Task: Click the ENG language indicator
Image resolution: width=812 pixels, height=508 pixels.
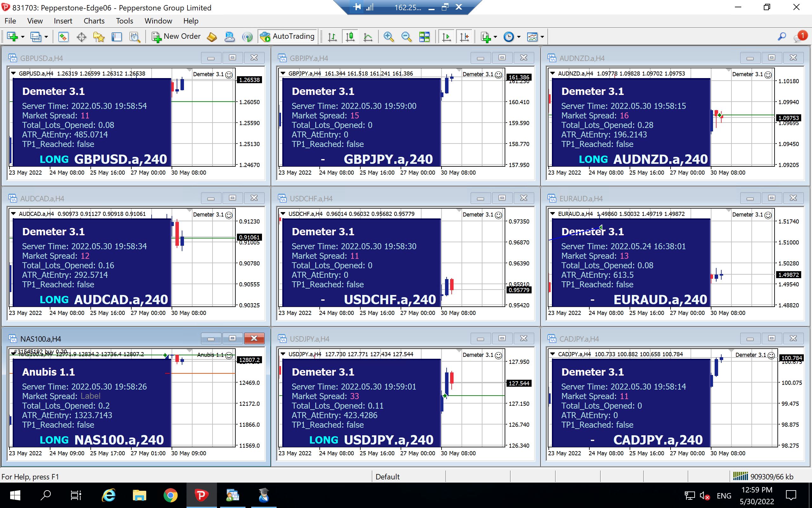Action: tap(724, 496)
